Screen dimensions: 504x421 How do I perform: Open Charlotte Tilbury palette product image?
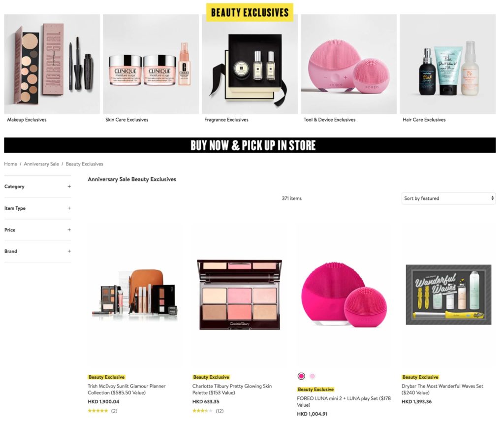[240, 294]
